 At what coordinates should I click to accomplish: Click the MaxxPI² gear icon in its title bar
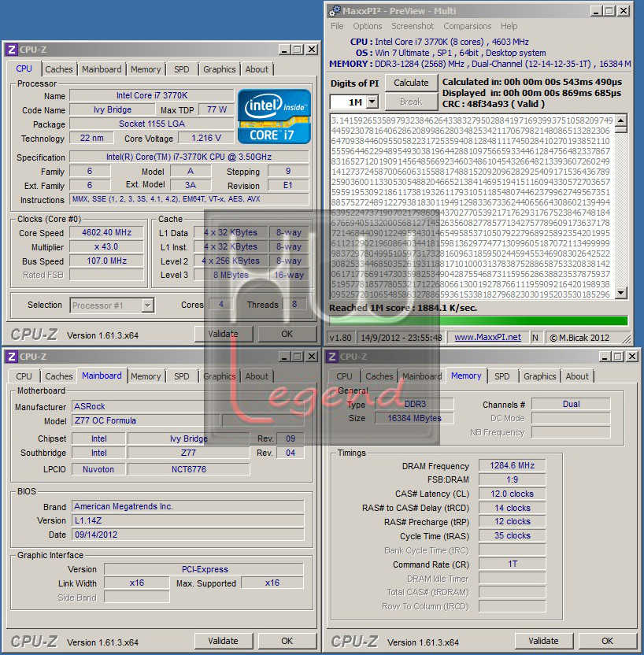click(x=335, y=11)
